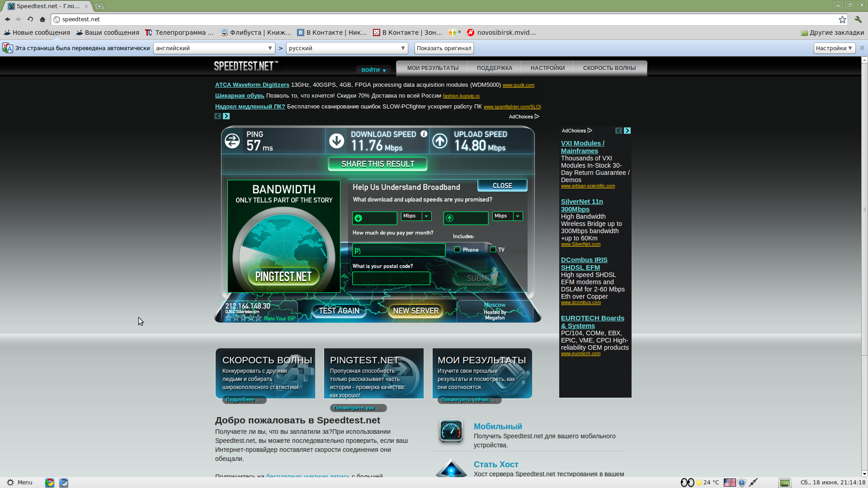Image resolution: width=868 pixels, height=488 pixels.
Task: Close the translation bar
Action: (x=862, y=48)
